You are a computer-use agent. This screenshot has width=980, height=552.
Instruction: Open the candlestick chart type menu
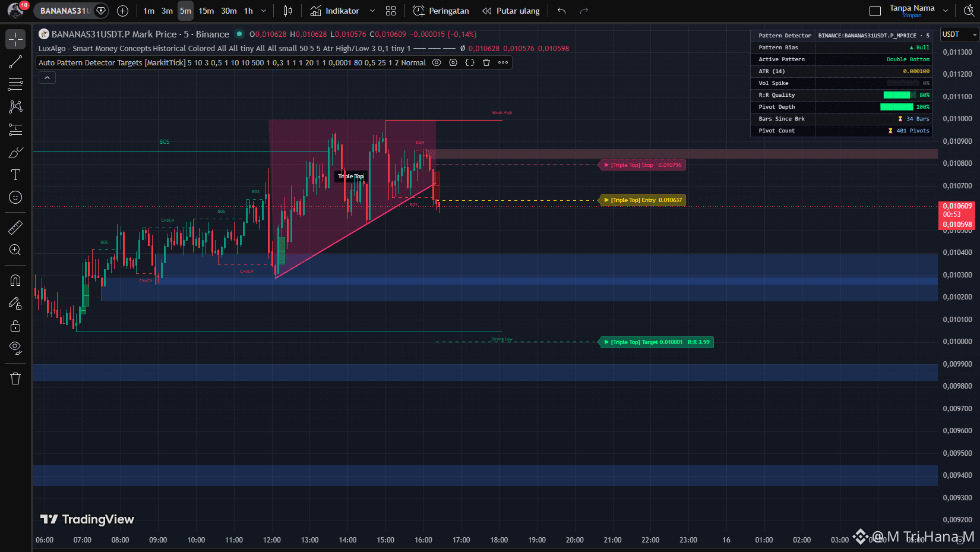click(x=288, y=11)
